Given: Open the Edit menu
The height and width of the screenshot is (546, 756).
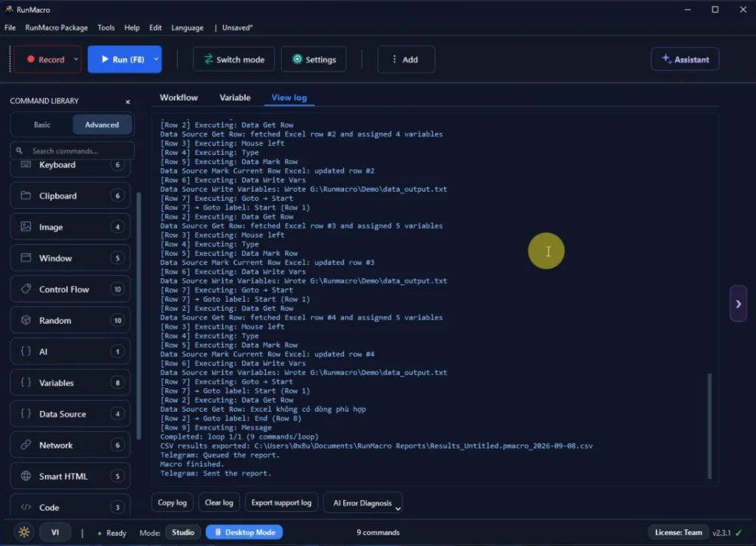Looking at the screenshot, I should [x=155, y=27].
